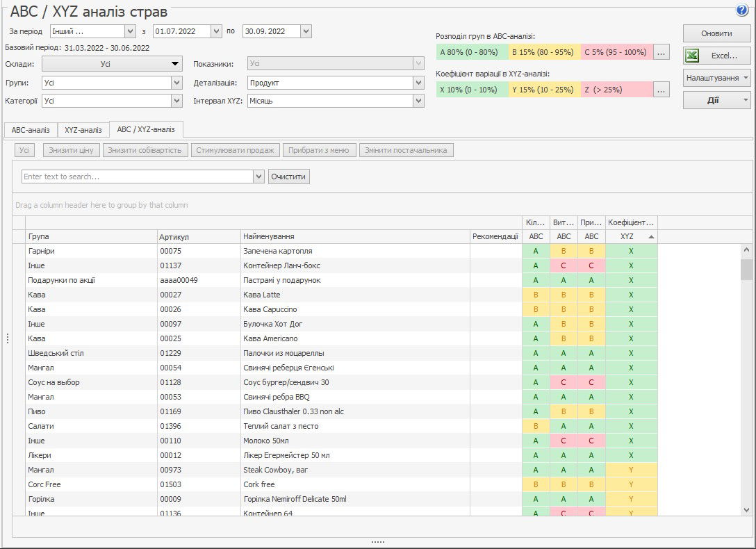Viewport: 756px width, 549px height.
Task: Select the ABC / XYZ-аналіз tab
Action: 146,129
